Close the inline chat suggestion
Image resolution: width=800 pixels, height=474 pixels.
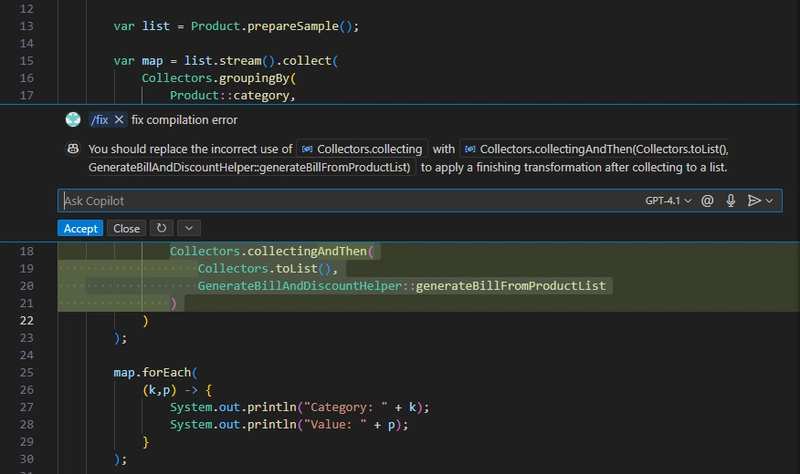pyautogui.click(x=127, y=228)
